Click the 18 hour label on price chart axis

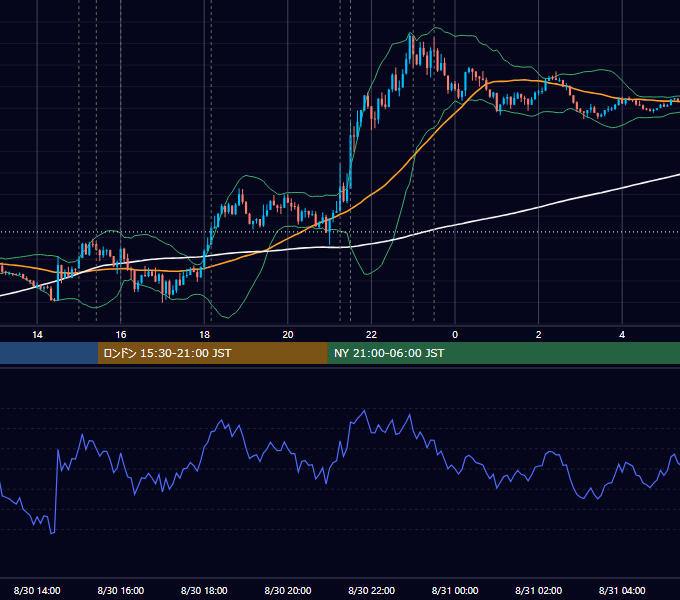click(204, 335)
